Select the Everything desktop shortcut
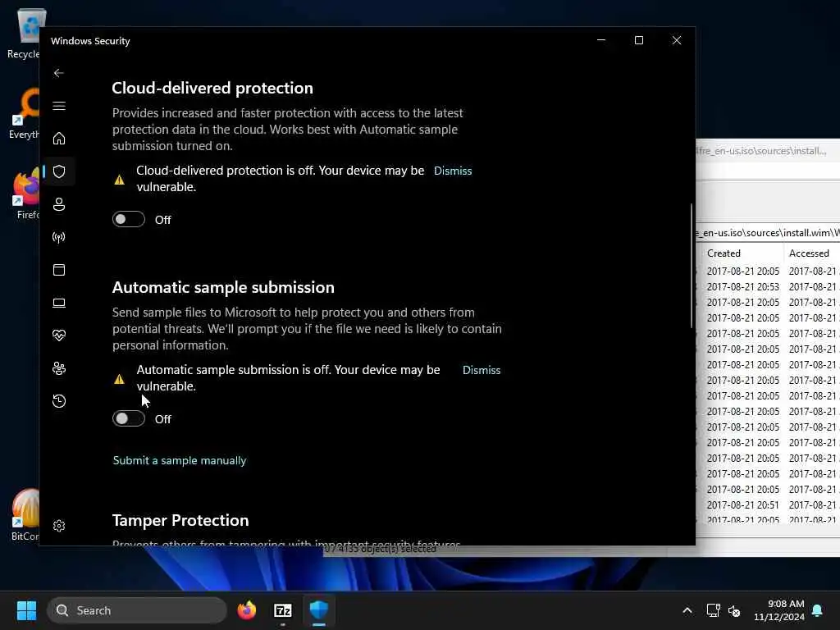Image resolution: width=840 pixels, height=630 pixels. coord(24,114)
